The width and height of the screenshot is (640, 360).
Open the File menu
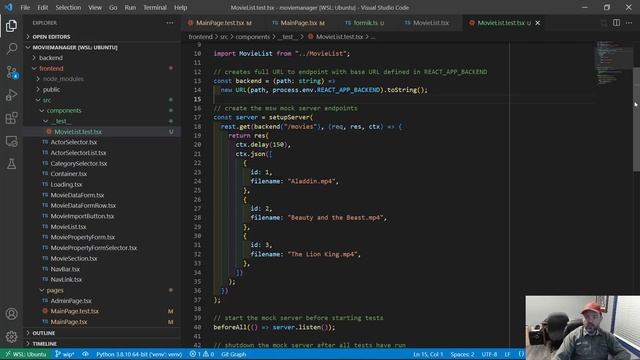click(x=25, y=7)
